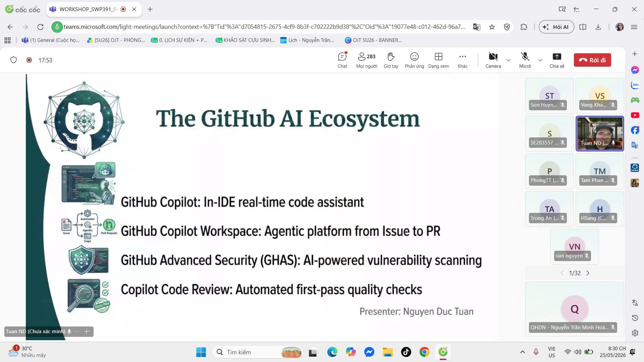The height and width of the screenshot is (362, 644).
Task: Open browsing history in the sidebar
Action: pyautogui.click(x=635, y=318)
